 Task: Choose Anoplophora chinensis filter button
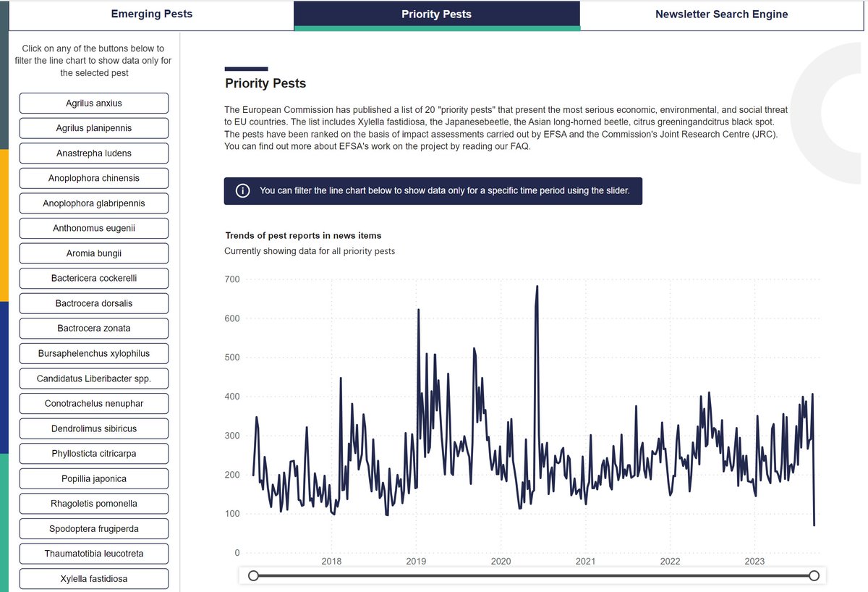pyautogui.click(x=94, y=178)
